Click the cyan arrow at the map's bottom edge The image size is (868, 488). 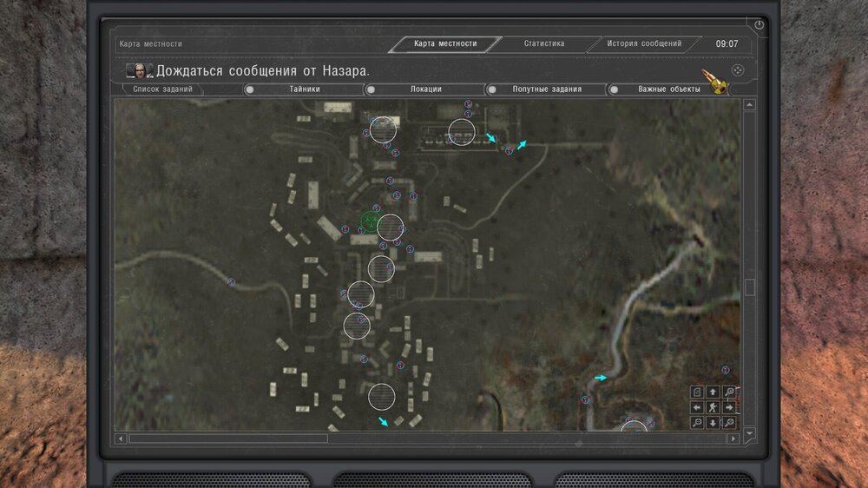click(x=383, y=421)
